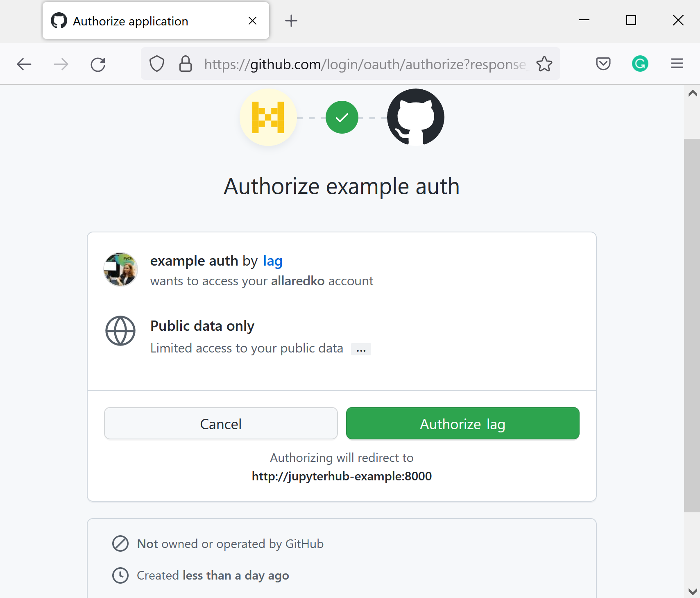Cancel the authorization request
Screen dimensions: 700x598
(x=220, y=423)
